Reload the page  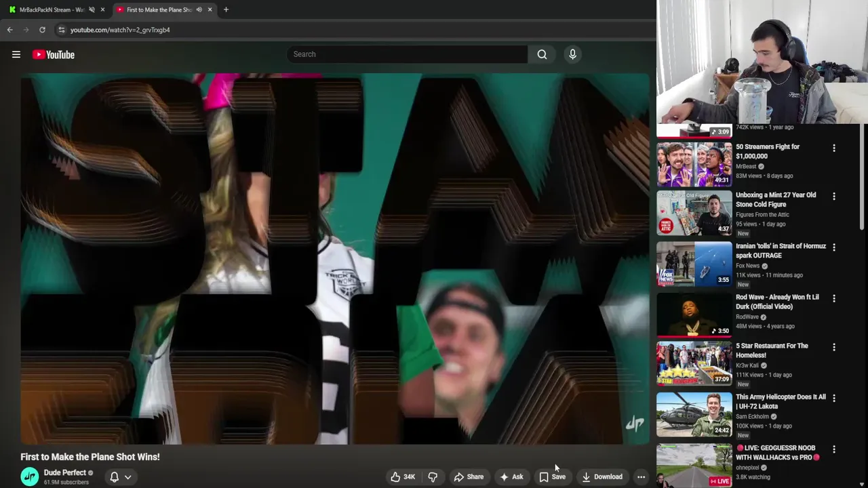42,30
